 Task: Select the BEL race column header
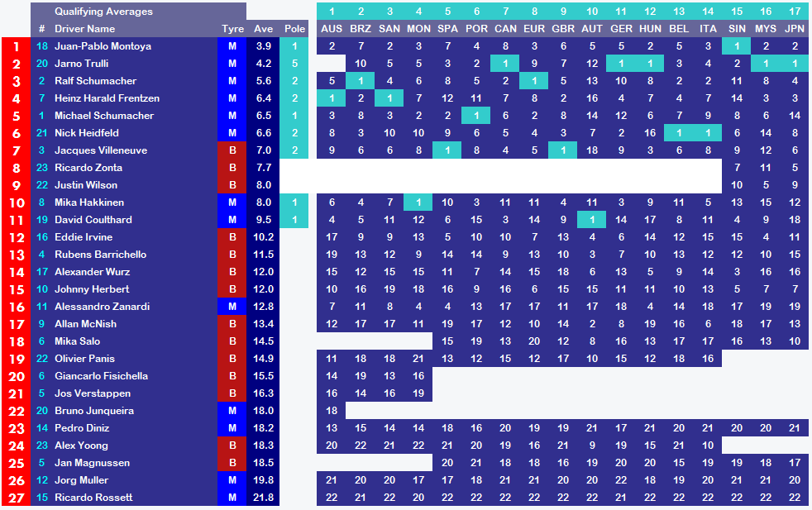679,29
